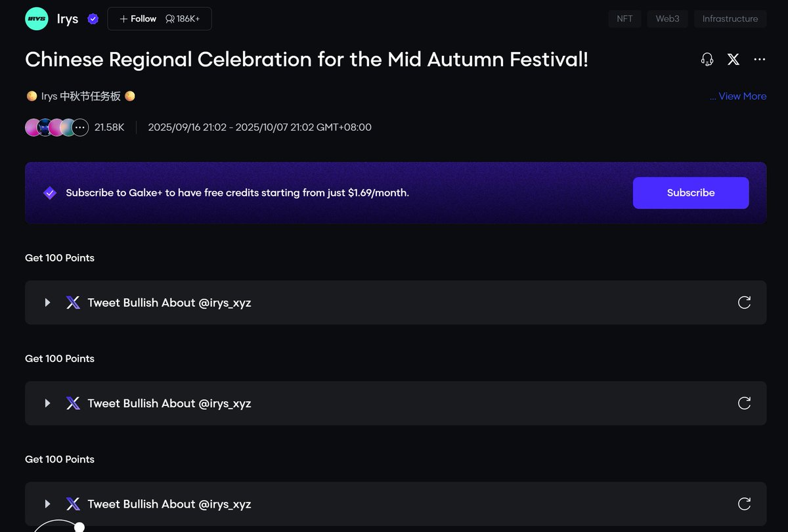The image size is (788, 532).
Task: Select the Web3 tag
Action: 667,19
